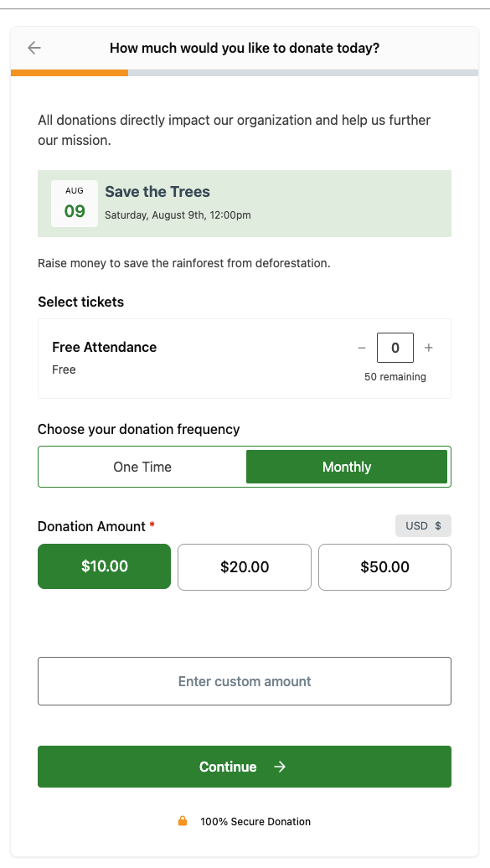
Task: Click the orange progress bar at the top
Action: (x=70, y=73)
